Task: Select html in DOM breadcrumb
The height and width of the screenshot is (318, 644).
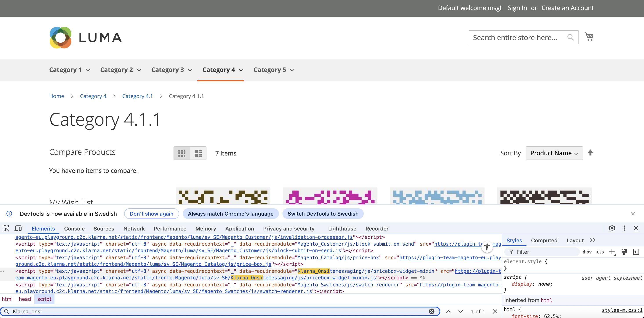Action: point(7,299)
